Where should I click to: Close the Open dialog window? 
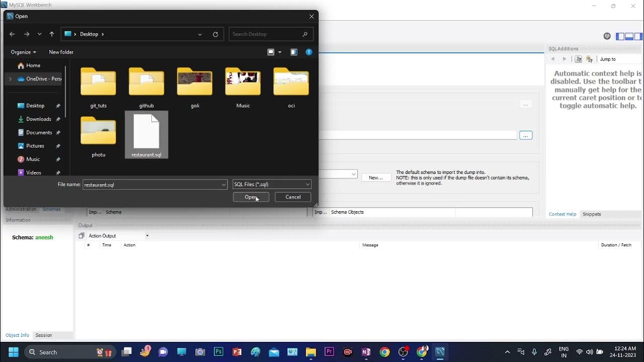coord(311,16)
